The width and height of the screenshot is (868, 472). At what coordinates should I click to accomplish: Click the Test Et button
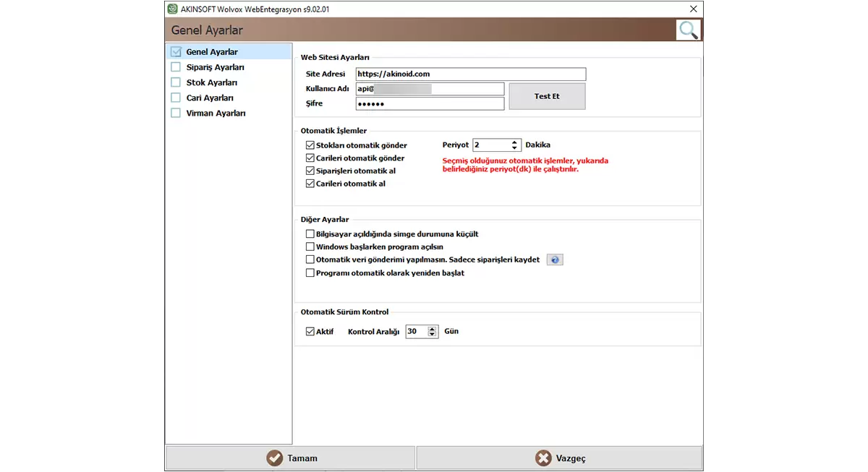tap(547, 96)
